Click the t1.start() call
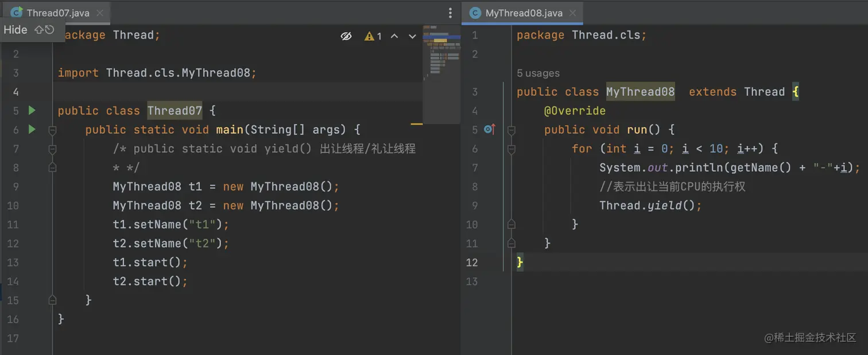Viewport: 868px width, 355px height. click(150, 262)
